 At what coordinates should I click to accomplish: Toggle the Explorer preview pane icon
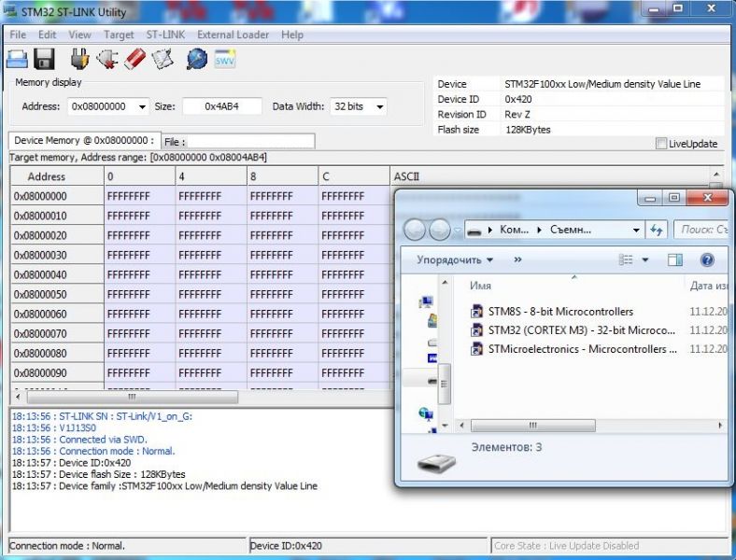(x=675, y=259)
